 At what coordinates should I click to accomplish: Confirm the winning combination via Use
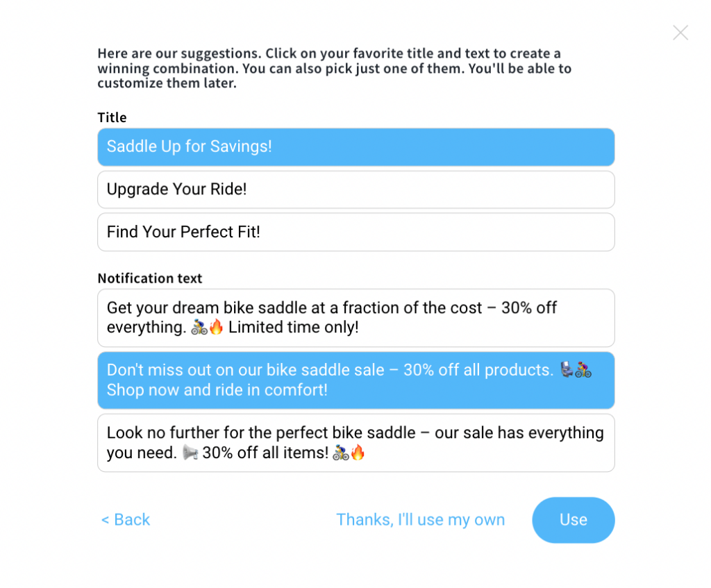574,519
